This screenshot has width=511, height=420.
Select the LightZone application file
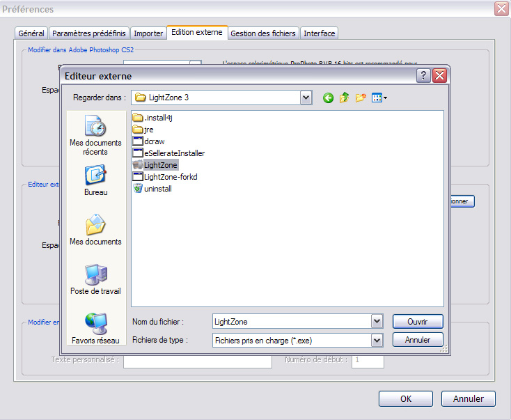point(155,165)
